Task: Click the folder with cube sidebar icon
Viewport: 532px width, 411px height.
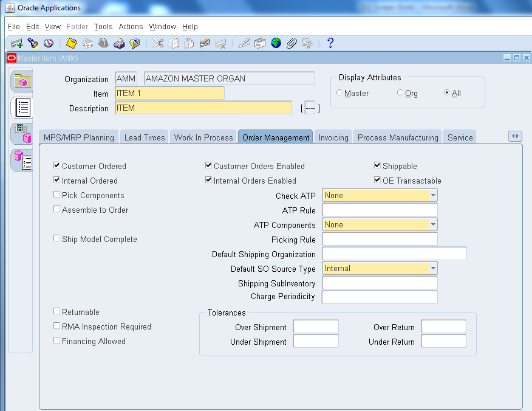Action: click(x=22, y=81)
